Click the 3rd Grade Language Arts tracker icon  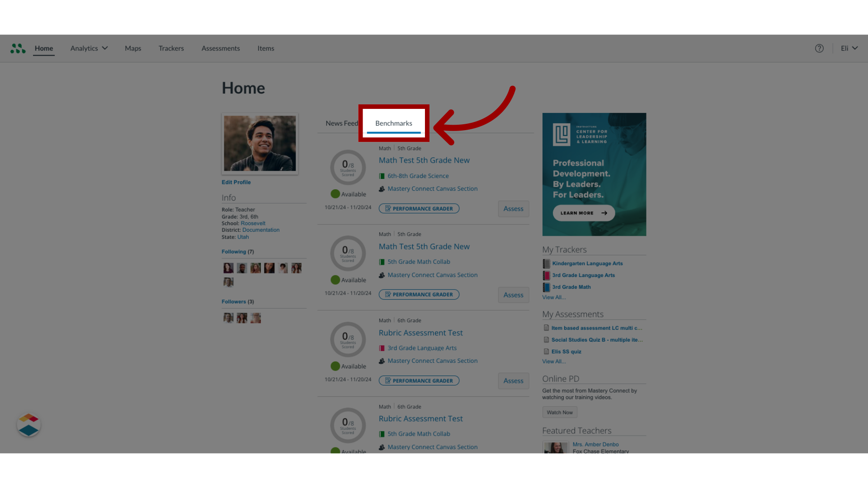546,275
